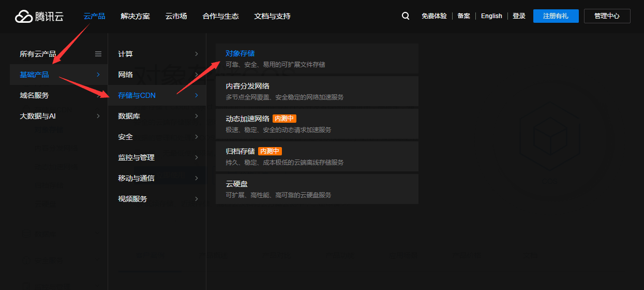Open the 对象存储 product card

[x=317, y=59]
